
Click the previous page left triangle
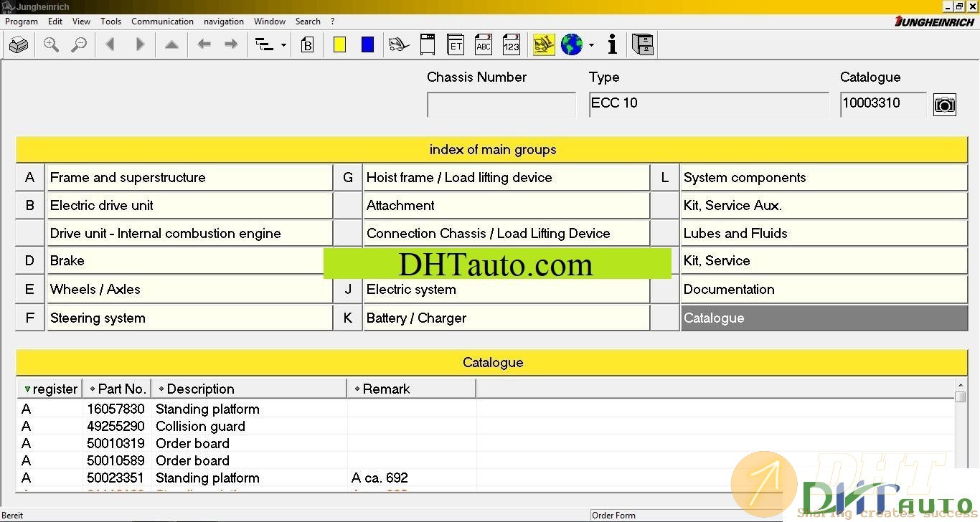click(110, 45)
